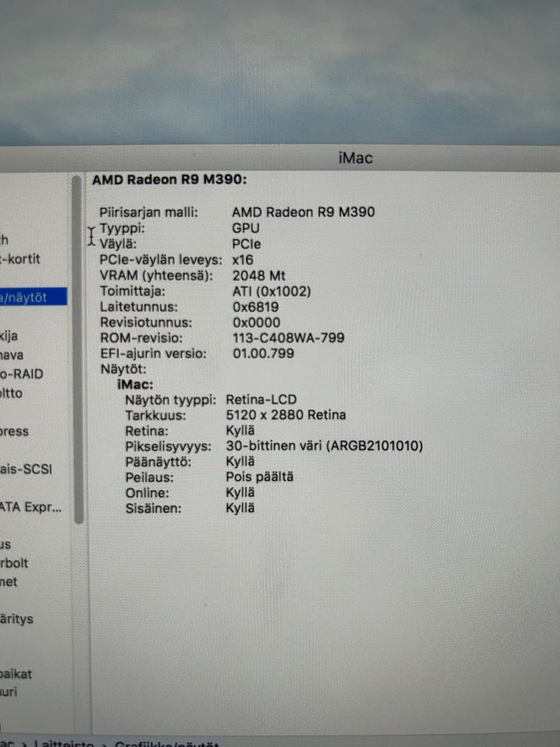Click the 'EFI-ajurin versio:' label
Image resolution: width=560 pixels, height=747 pixels.
point(153,354)
